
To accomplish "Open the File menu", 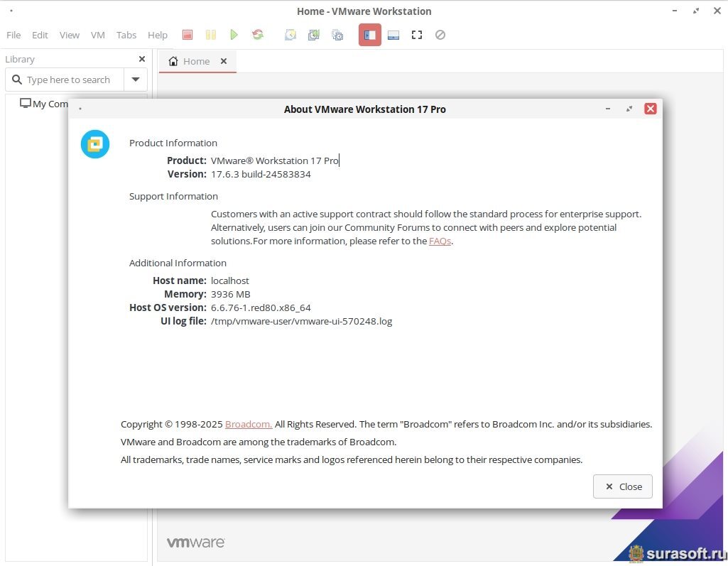I will (13, 35).
